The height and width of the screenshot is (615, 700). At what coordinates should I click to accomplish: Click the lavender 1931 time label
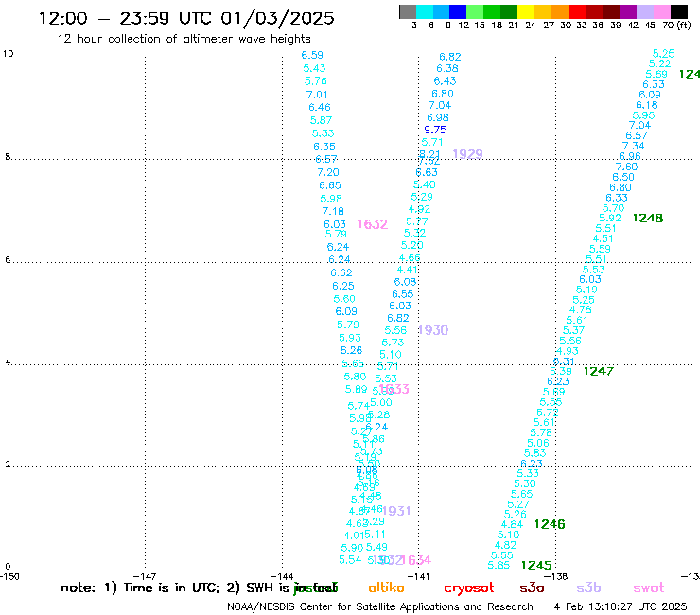[x=396, y=511]
